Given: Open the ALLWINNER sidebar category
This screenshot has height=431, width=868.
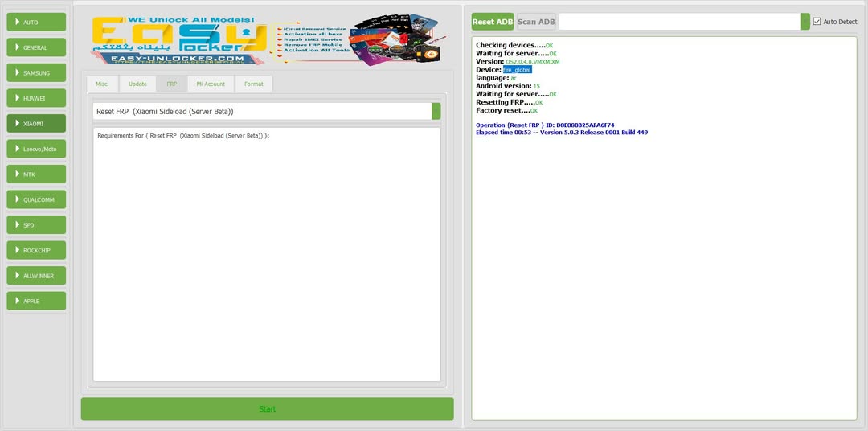Looking at the screenshot, I should [x=36, y=275].
